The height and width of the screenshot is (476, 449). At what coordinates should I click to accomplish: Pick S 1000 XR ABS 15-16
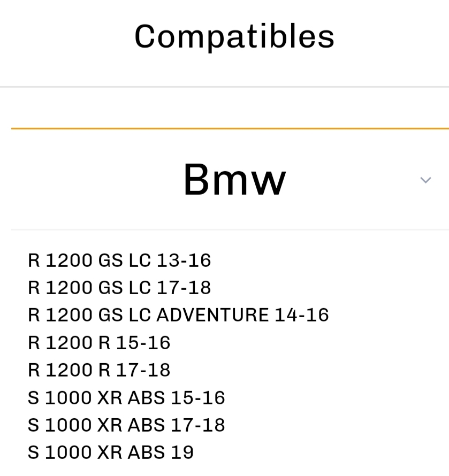126,397
